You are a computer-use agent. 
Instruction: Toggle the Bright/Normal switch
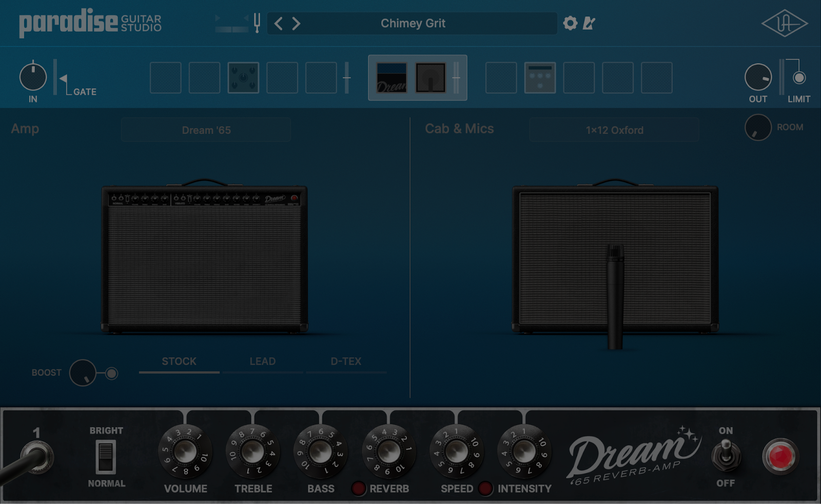[x=106, y=456]
